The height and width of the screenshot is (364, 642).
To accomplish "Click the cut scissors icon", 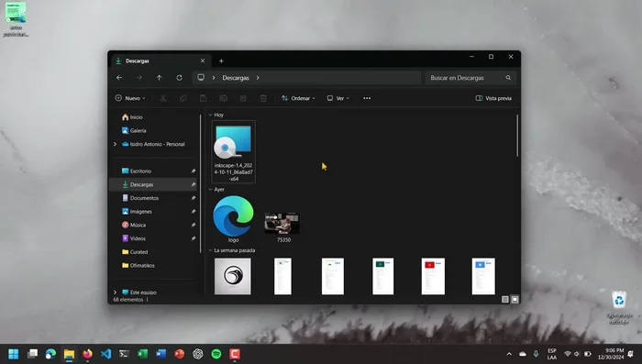I will click(x=163, y=98).
